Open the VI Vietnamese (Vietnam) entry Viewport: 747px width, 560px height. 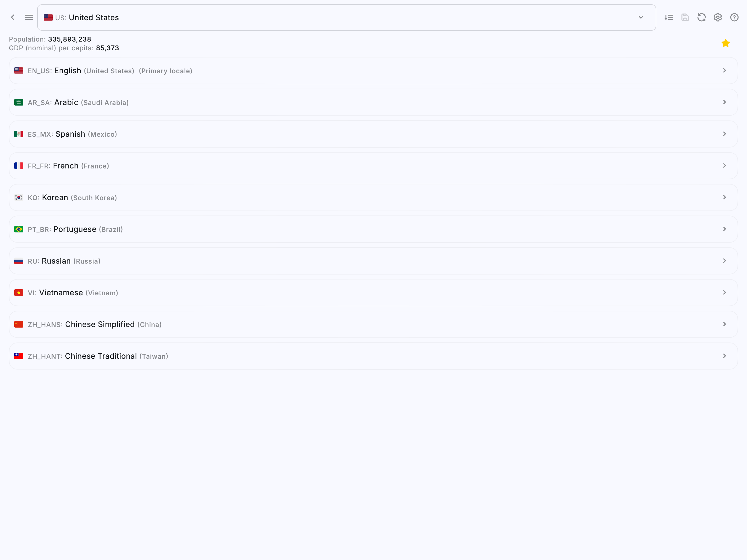pyautogui.click(x=373, y=293)
